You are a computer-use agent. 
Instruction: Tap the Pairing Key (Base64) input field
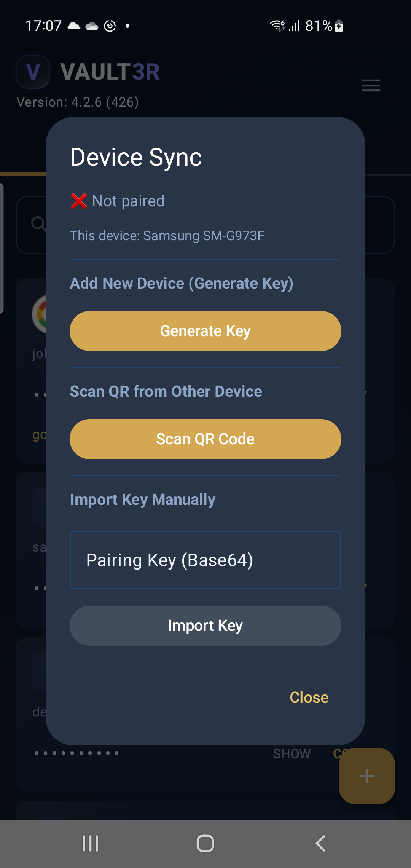tap(205, 560)
